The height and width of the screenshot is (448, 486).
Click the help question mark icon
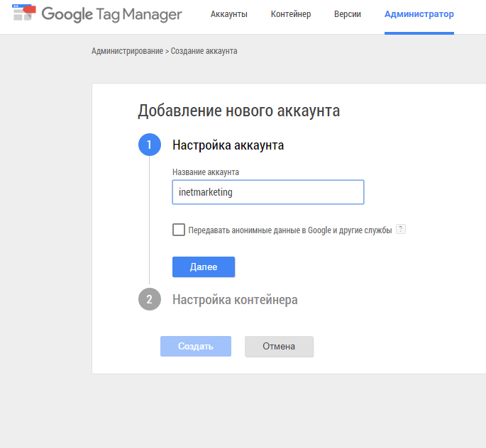401,229
